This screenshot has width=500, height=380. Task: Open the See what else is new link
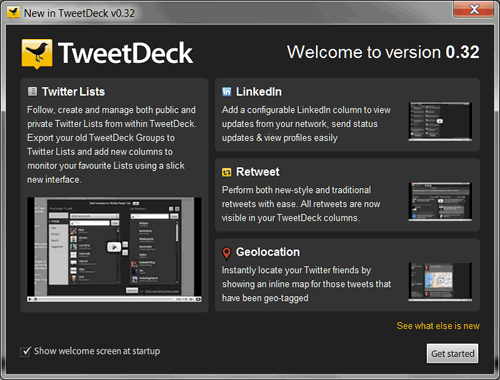(438, 326)
